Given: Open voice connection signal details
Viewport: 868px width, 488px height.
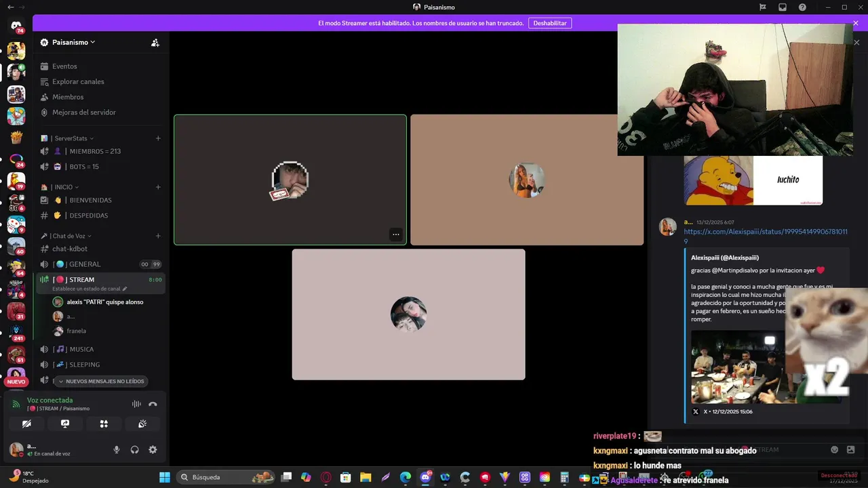Looking at the screenshot, I should pos(16,404).
